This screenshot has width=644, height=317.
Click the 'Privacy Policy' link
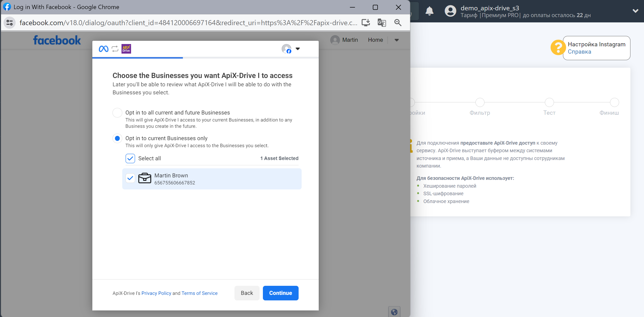coord(156,293)
